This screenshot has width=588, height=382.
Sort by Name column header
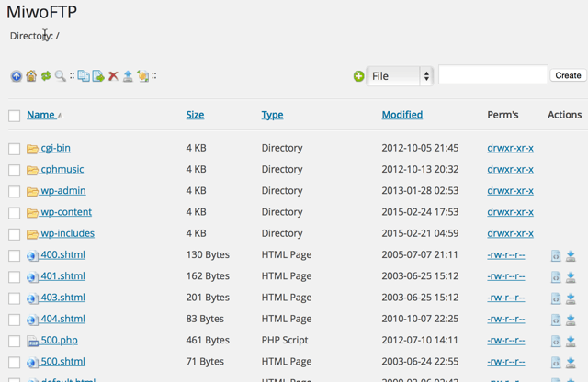40,115
